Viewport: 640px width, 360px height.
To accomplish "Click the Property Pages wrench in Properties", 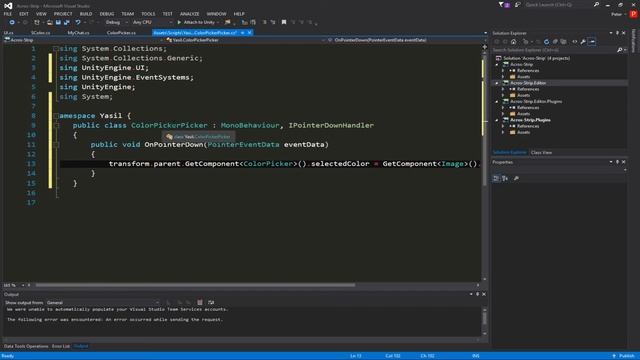I will tap(516, 178).
